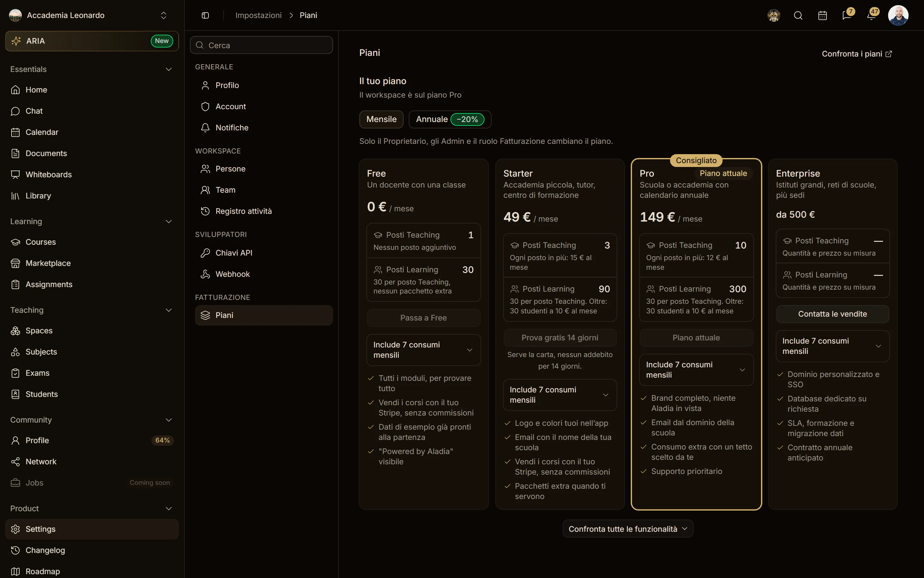Open chat messages icon with badge 7
This screenshot has height=578, width=924.
click(x=847, y=15)
